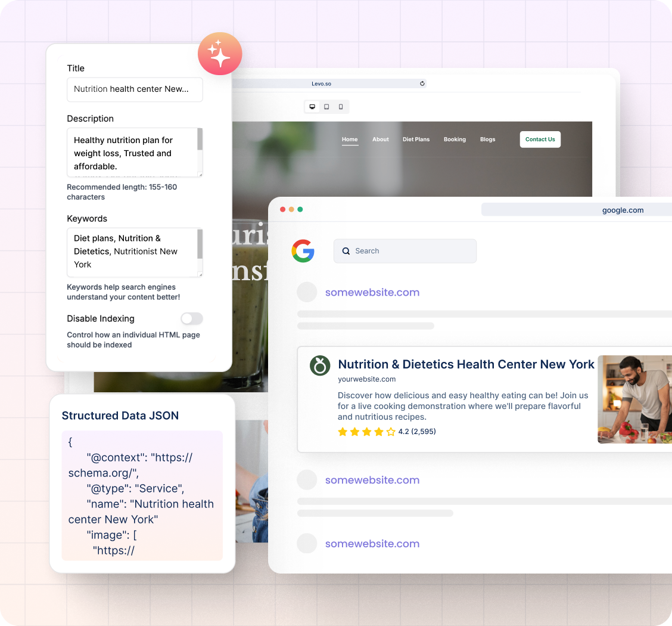
Task: Switch to mobile preview device icon
Action: pyautogui.click(x=341, y=107)
